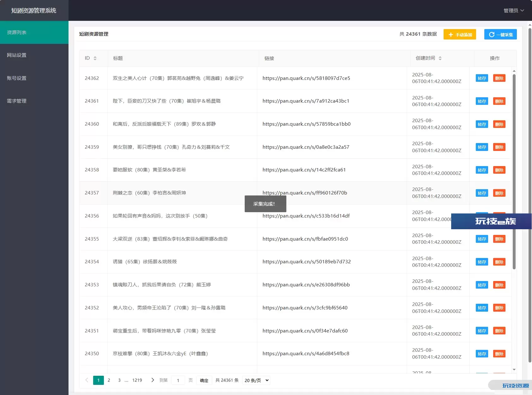Click the previous page arrow
The image size is (532, 395).
[x=87, y=380]
